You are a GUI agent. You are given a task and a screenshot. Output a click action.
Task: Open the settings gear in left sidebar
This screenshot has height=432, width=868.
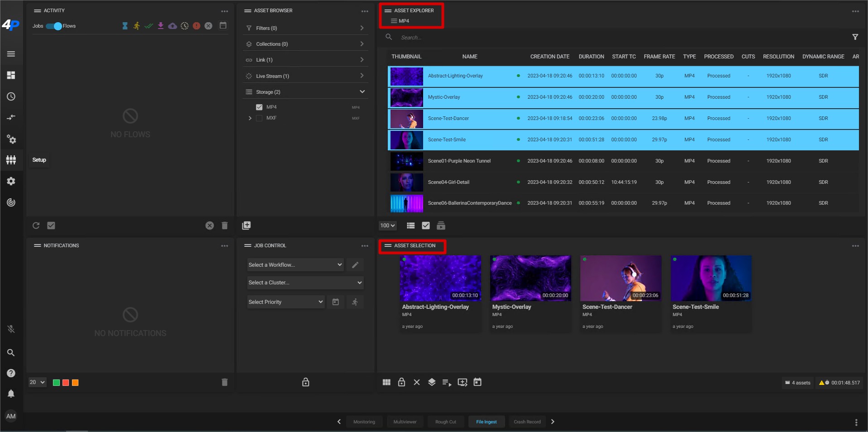point(11,181)
